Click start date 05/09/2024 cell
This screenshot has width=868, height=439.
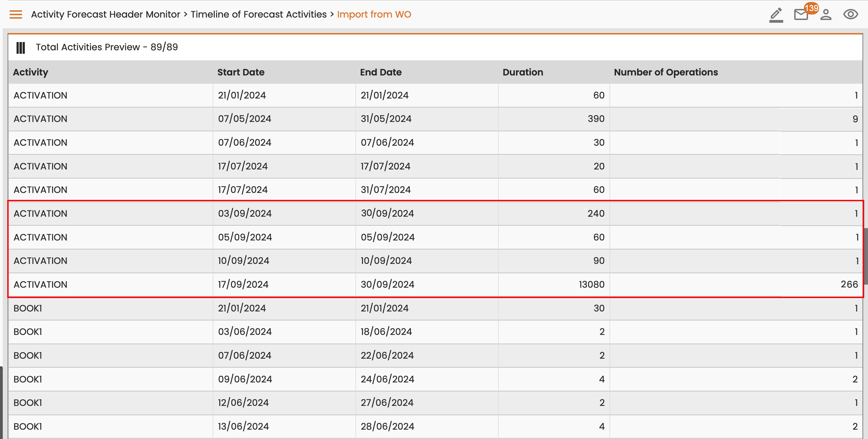(x=284, y=237)
